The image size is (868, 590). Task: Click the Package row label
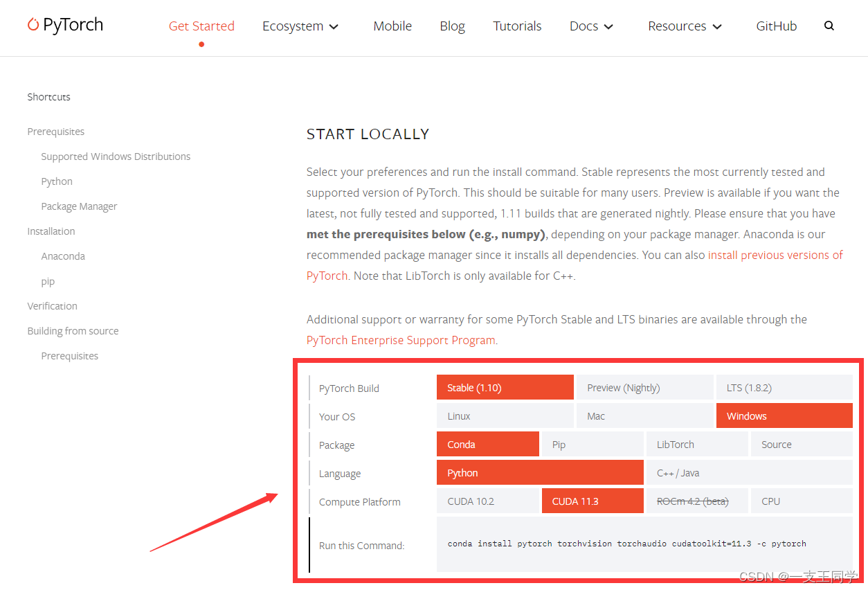(x=336, y=445)
